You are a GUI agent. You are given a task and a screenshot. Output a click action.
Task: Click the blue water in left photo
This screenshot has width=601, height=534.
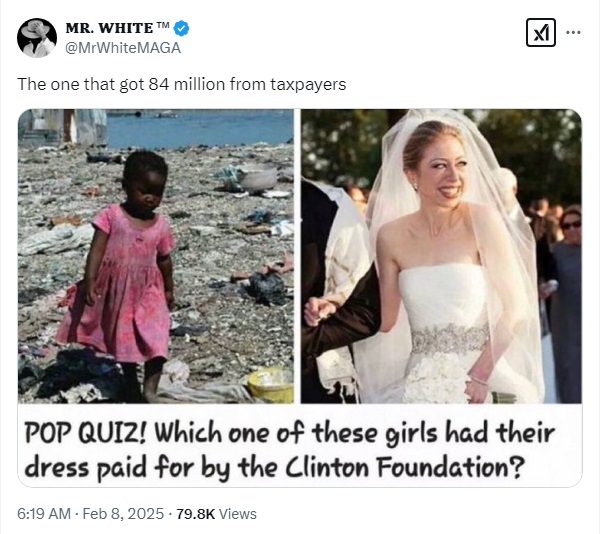[199, 128]
